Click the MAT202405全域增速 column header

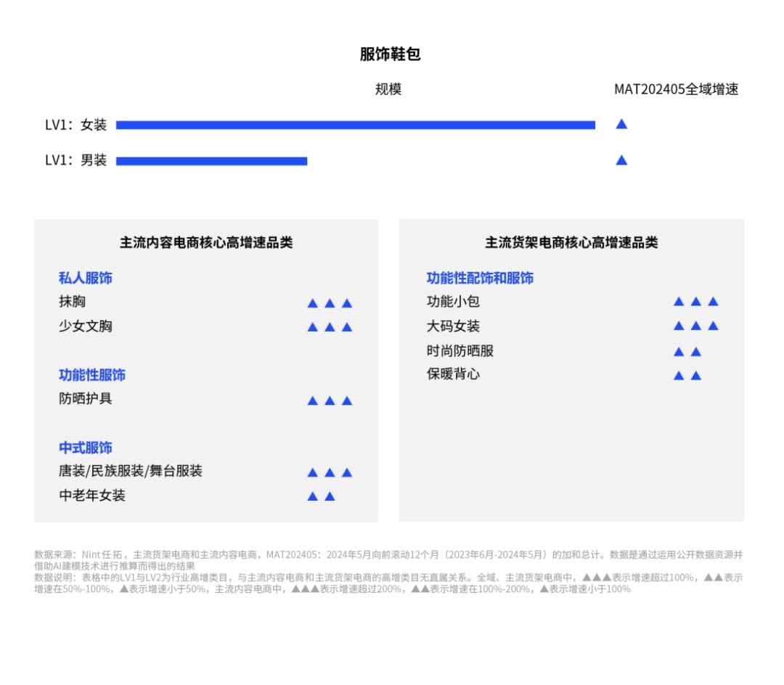(676, 89)
